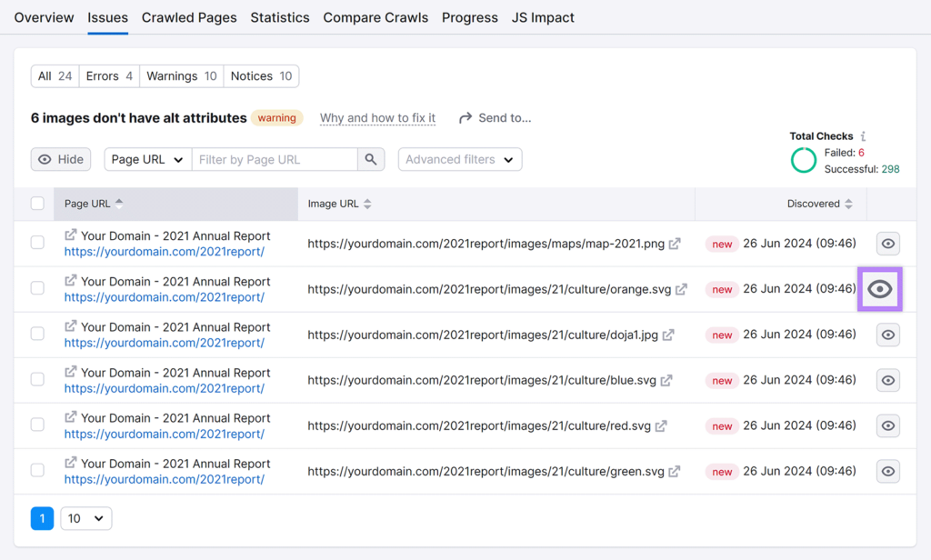Check the green.svg row checkbox
The image size is (931, 560).
37,470
